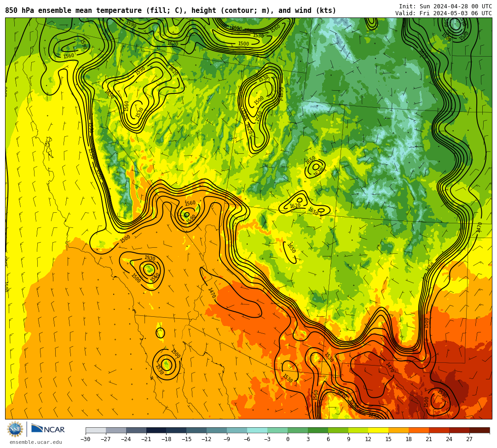
Task: Click the pale gray −30 to −27 colorbar swatch
Action: (96, 430)
